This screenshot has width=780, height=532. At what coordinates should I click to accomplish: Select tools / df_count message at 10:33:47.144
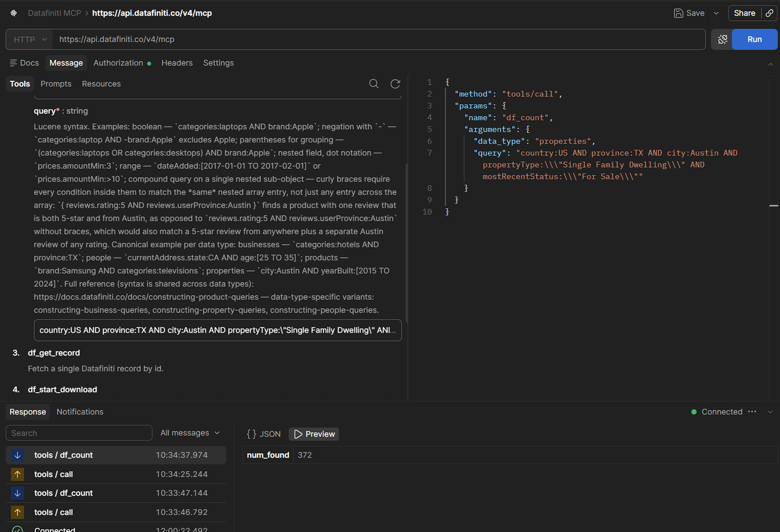click(x=116, y=493)
